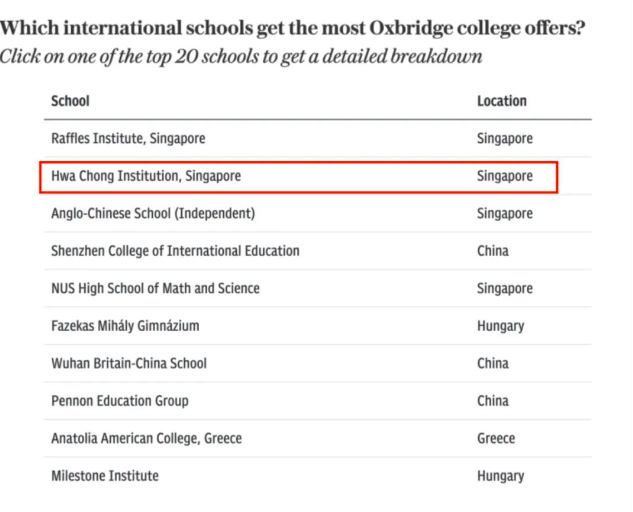Click the Location column header
Image resolution: width=633 pixels, height=512 pixels.
tap(502, 101)
